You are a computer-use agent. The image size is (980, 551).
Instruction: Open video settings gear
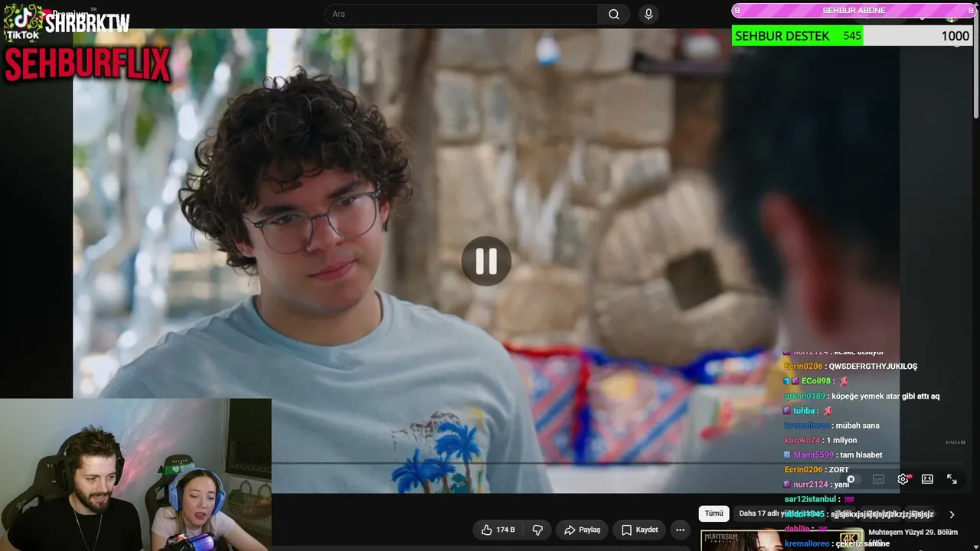click(903, 479)
